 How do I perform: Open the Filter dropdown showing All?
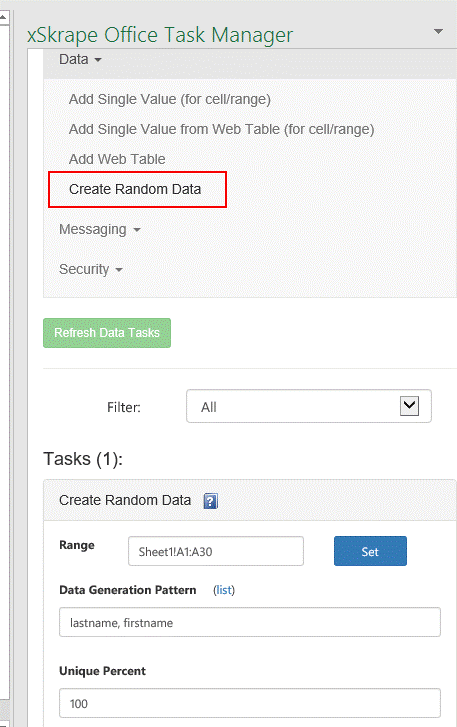tap(309, 407)
